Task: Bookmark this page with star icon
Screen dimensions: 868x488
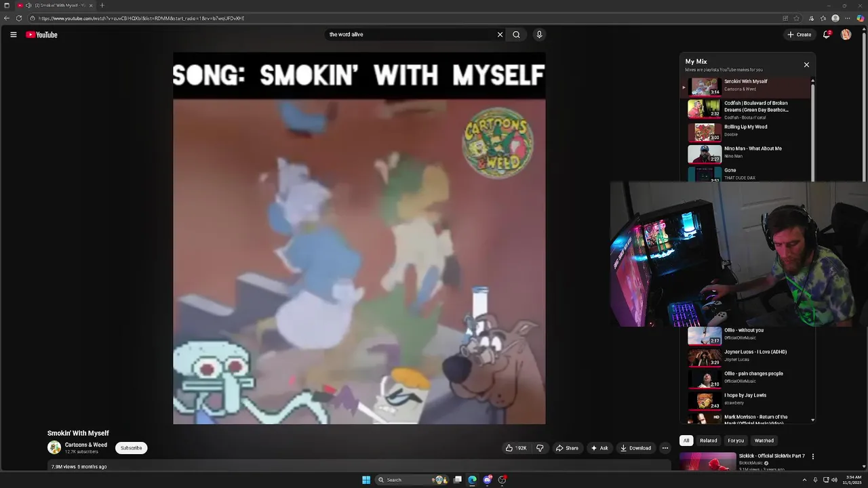Action: tap(796, 18)
